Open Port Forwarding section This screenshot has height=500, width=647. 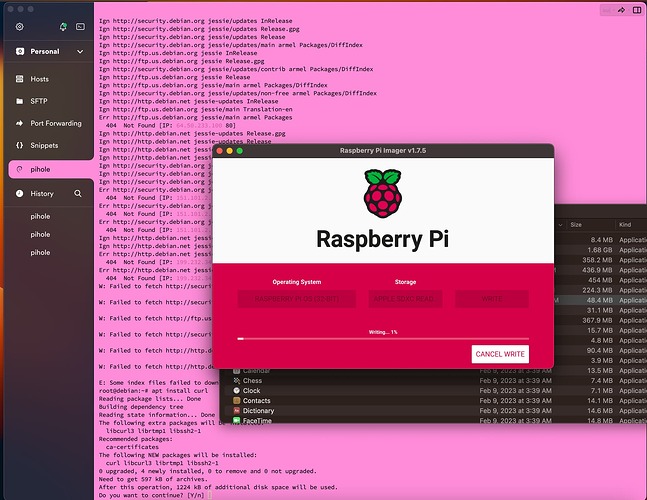point(56,124)
